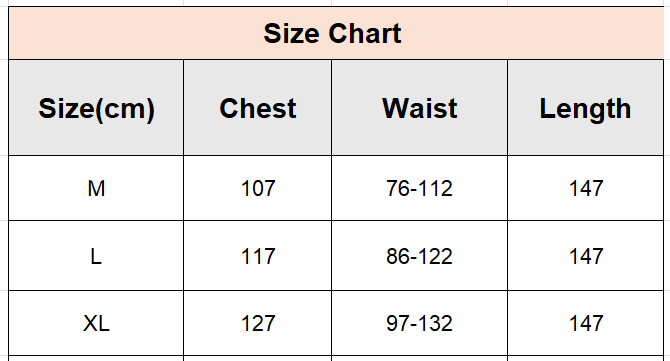The height and width of the screenshot is (361, 670).
Task: Click the Length column header
Action: [x=585, y=108]
